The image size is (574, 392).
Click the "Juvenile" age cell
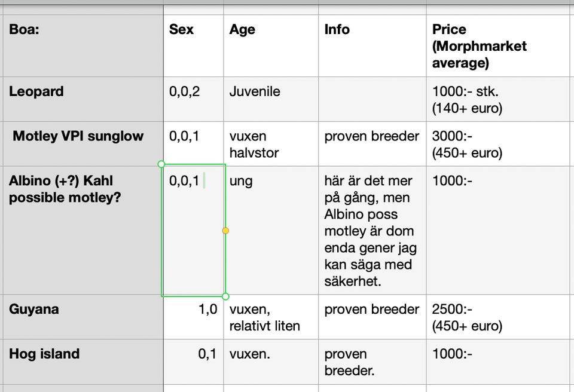click(270, 99)
